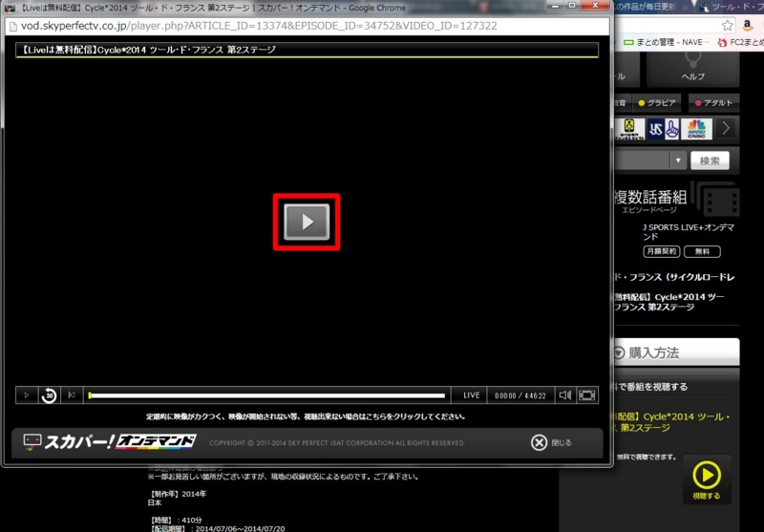Click the player address bar URL
This screenshot has width=764, height=532.
[x=259, y=26]
